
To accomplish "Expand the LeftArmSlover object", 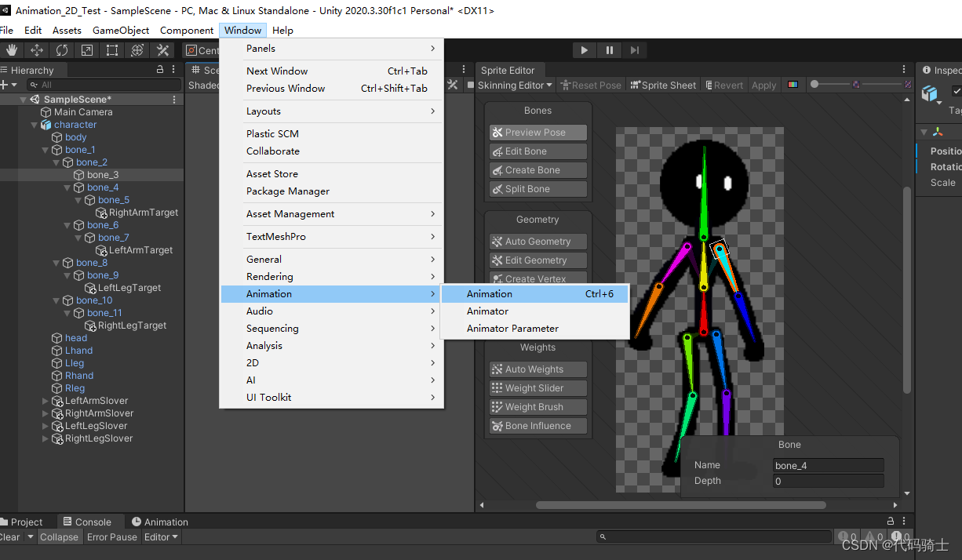I will tap(46, 401).
